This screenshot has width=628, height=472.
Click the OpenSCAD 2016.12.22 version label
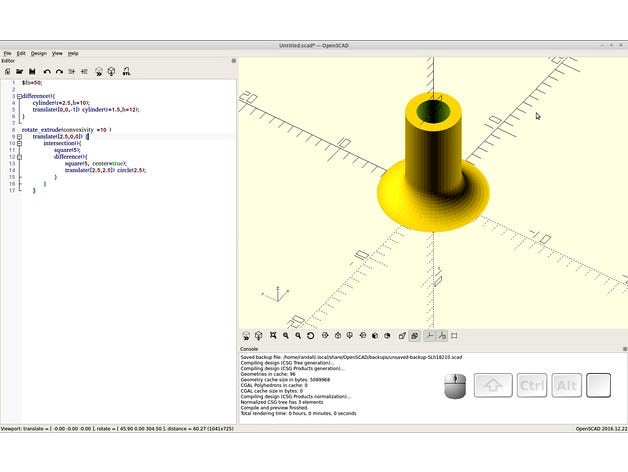click(602, 429)
